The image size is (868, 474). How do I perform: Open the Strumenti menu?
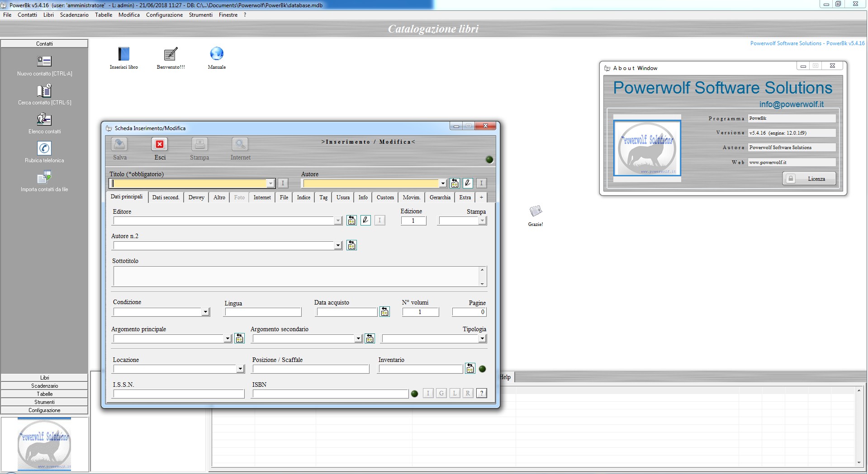pos(200,15)
